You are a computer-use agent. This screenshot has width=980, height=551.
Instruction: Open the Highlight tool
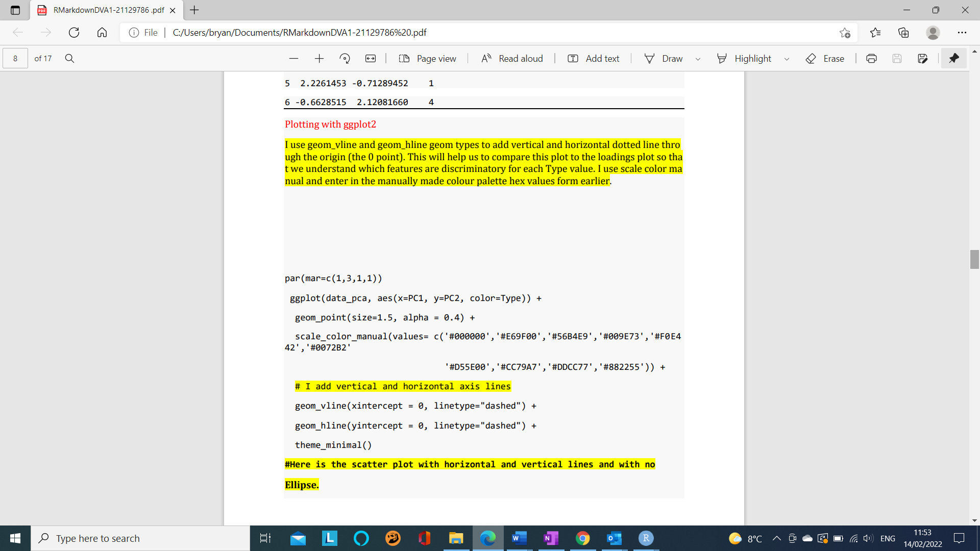(745, 58)
